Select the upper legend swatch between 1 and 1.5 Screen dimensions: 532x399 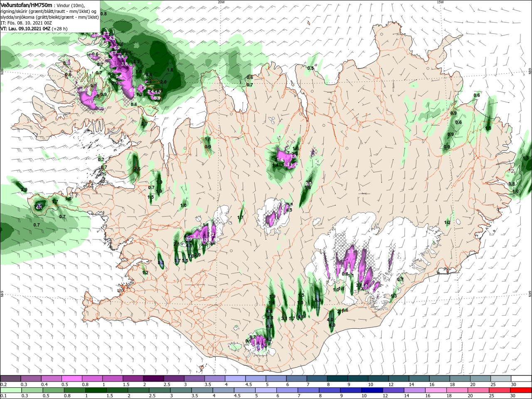point(112,379)
